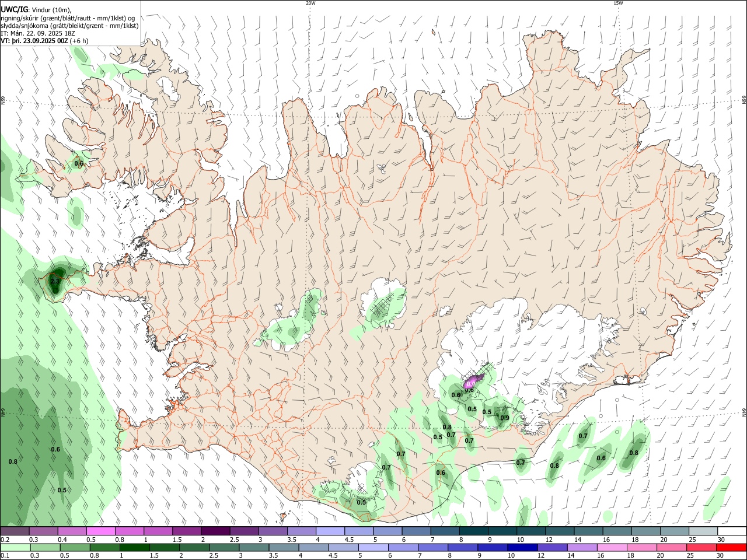The width and height of the screenshot is (747, 560).
Task: Click the 20W longitude label at top
Action: 310,3
